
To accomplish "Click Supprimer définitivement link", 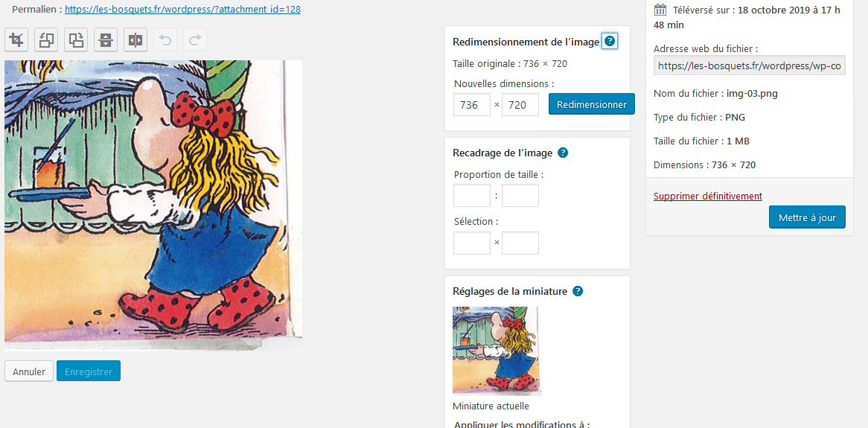I will coord(707,196).
